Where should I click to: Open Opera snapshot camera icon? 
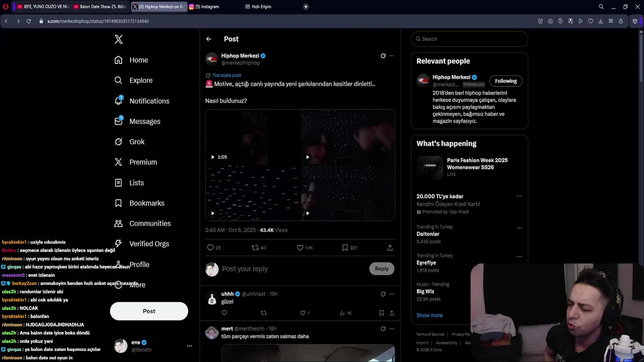click(550, 21)
